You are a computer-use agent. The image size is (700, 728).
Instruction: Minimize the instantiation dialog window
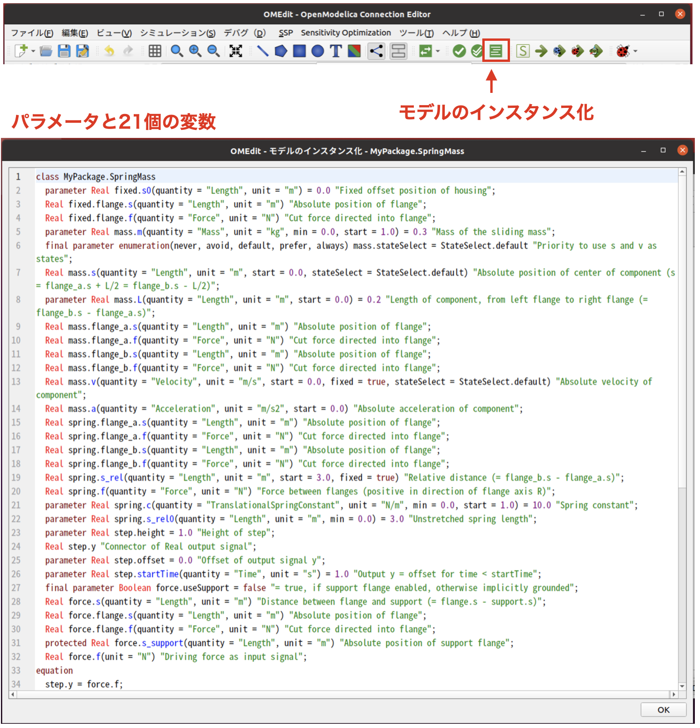point(644,151)
